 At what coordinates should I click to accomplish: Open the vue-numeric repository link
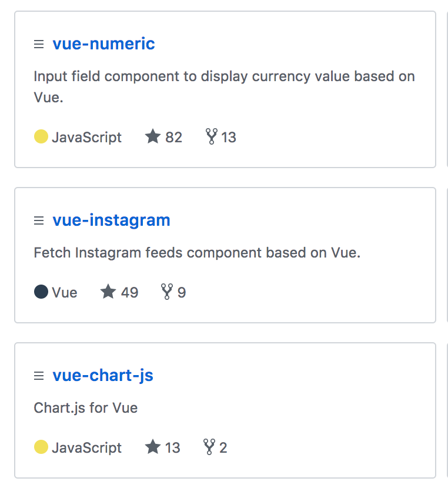pyautogui.click(x=103, y=44)
